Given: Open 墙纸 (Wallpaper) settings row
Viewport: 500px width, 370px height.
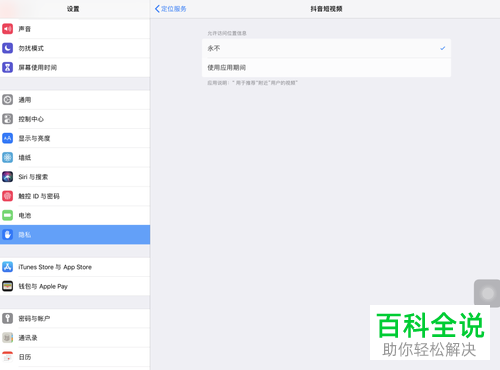Looking at the screenshot, I should pyautogui.click(x=75, y=157).
